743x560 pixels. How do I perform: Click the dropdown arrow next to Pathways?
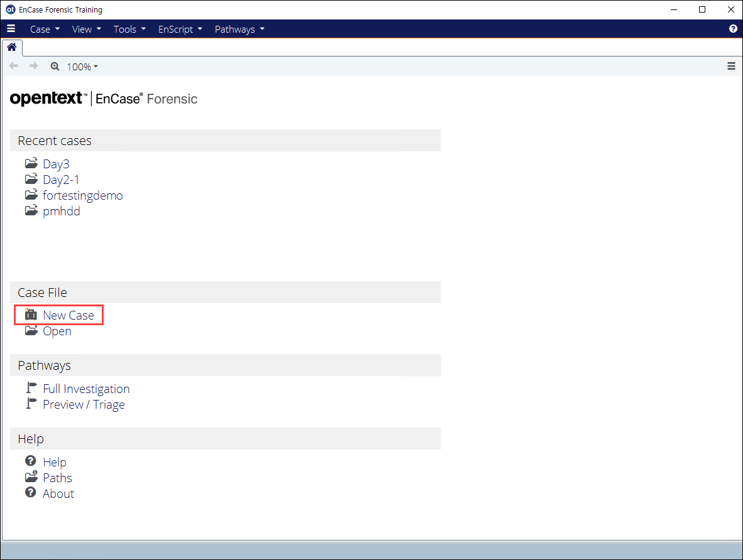[x=262, y=29]
